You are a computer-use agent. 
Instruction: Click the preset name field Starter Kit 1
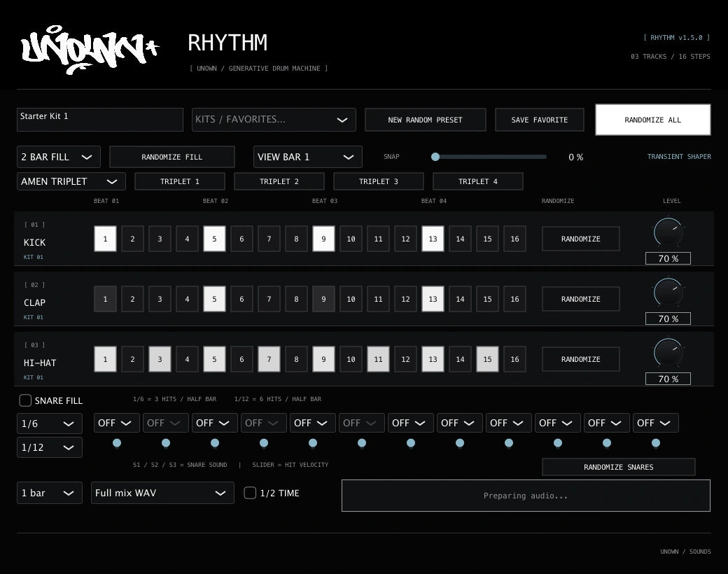pyautogui.click(x=100, y=120)
